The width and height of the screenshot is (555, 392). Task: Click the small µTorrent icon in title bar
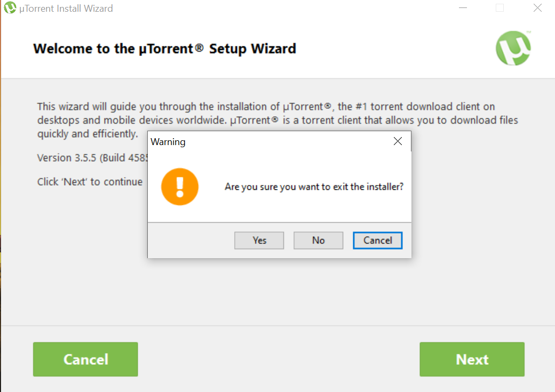coord(10,7)
